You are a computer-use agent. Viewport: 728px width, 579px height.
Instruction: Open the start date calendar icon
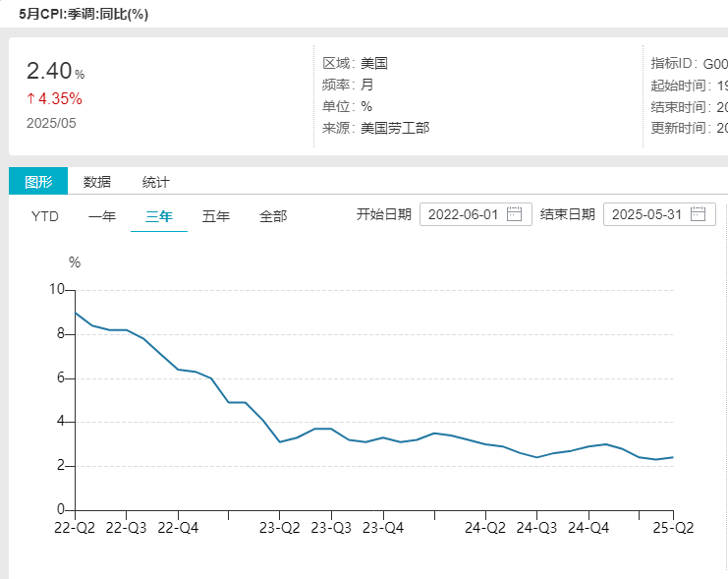click(514, 215)
